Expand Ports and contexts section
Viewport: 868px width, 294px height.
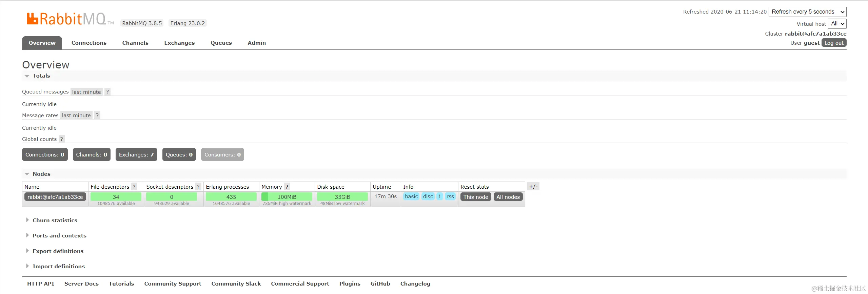(56, 236)
